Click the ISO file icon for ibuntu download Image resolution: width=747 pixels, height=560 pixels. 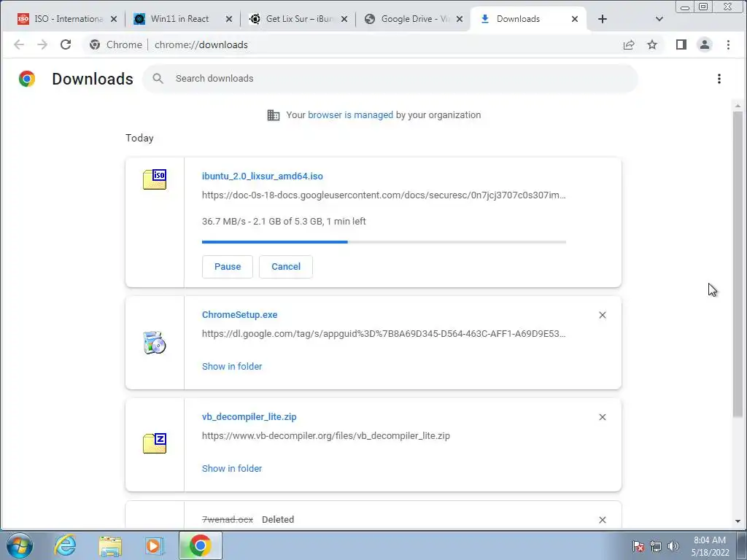[155, 179]
